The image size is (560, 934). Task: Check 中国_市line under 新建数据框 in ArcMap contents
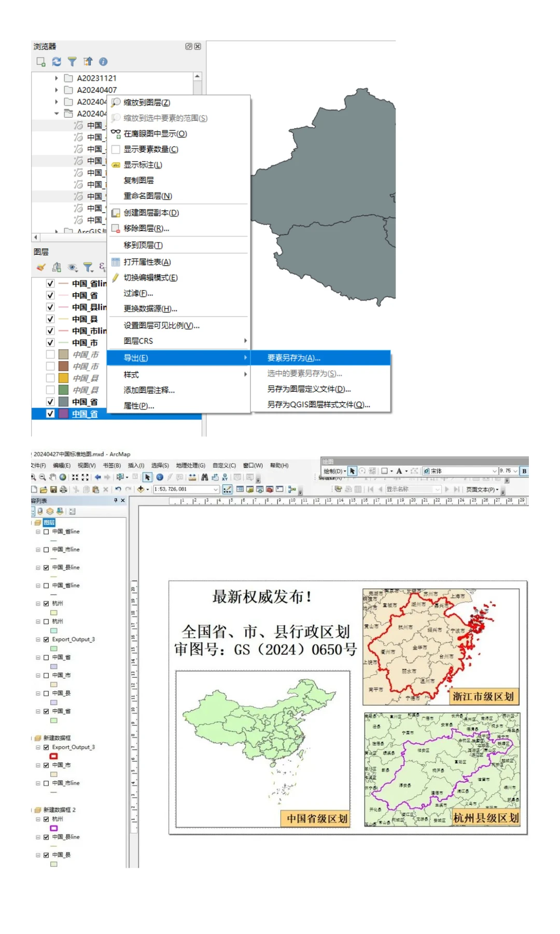pyautogui.click(x=46, y=783)
